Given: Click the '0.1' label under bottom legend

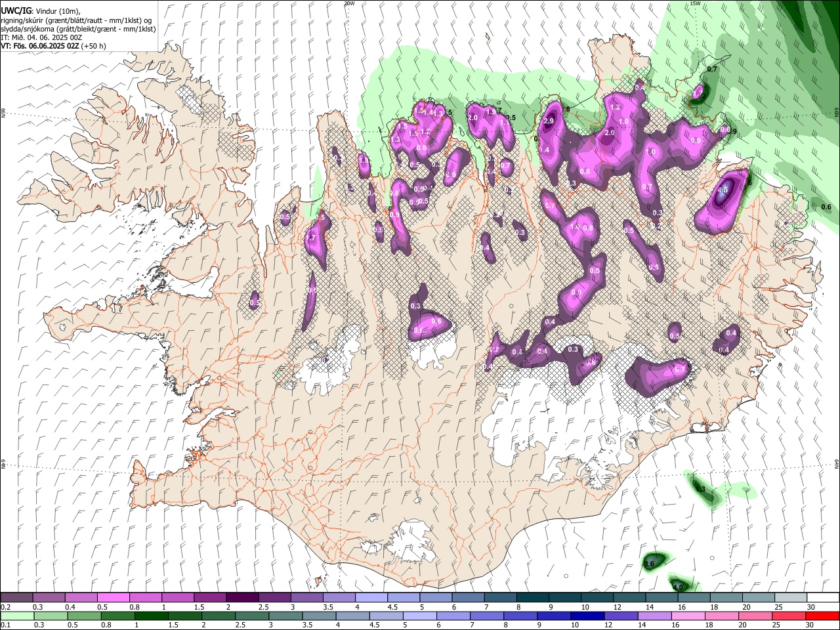Looking at the screenshot, I should pyautogui.click(x=6, y=625).
